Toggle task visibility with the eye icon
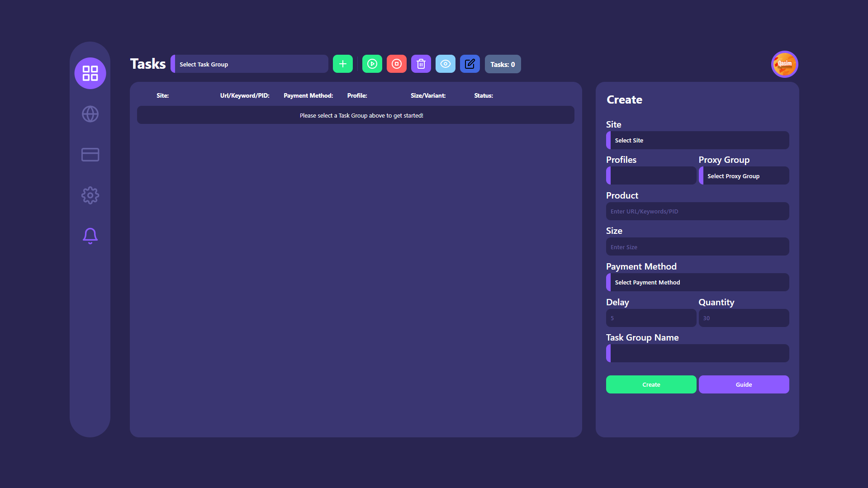 [x=445, y=64]
